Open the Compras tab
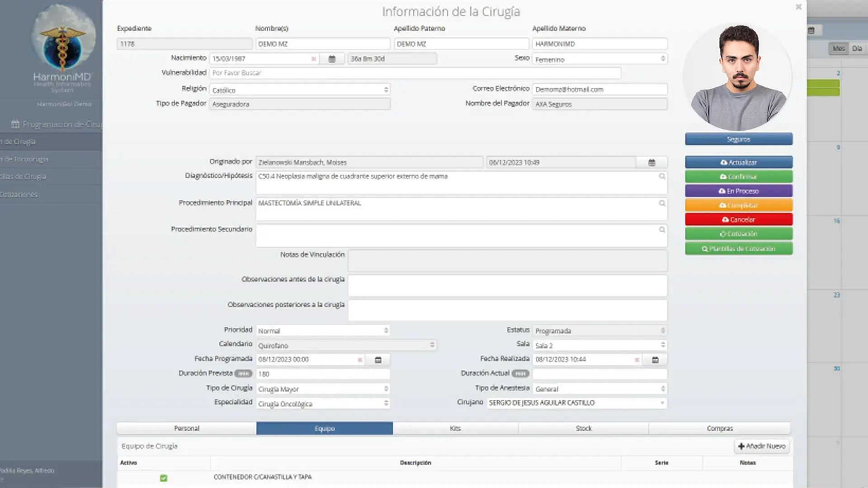 720,428
